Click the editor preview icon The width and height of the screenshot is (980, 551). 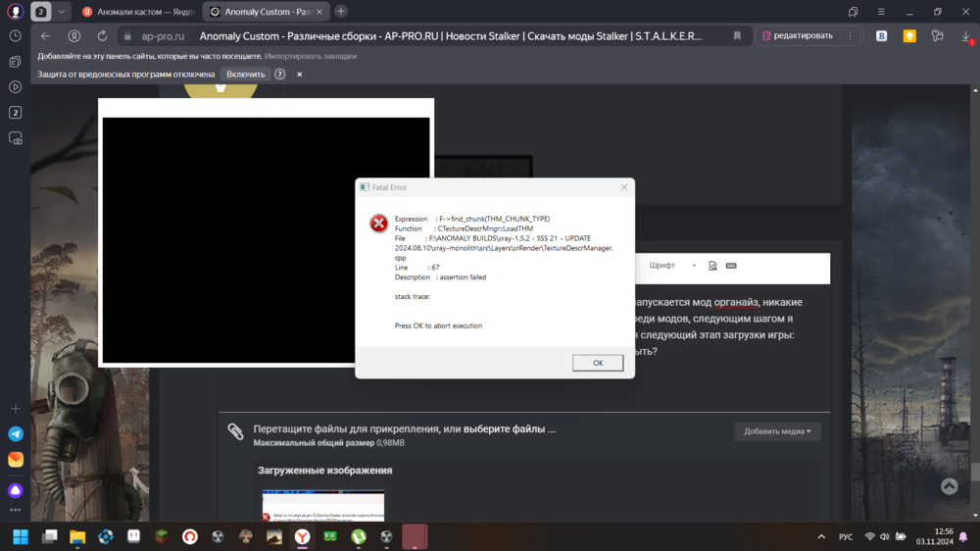[712, 265]
